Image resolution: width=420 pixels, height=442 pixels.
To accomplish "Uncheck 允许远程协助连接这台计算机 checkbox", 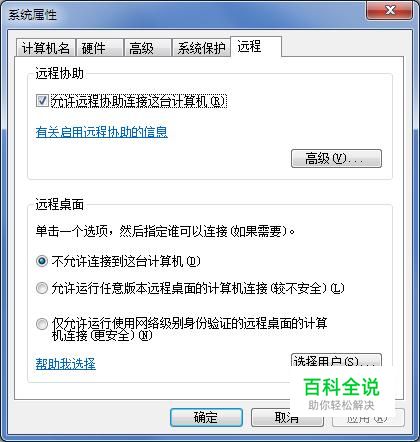I will (42, 101).
